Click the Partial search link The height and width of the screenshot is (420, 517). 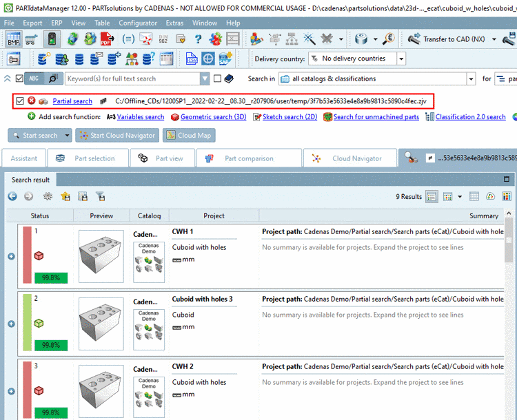pos(72,101)
